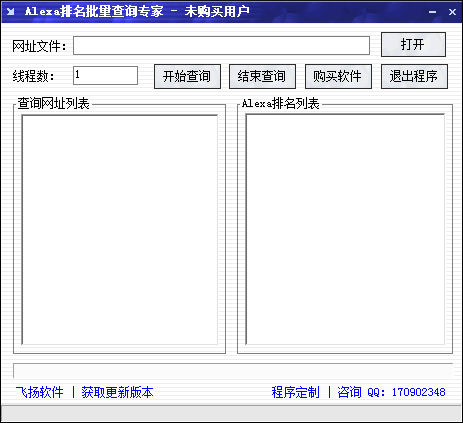Follow the 获取更新版本 link
The image size is (463, 423).
(x=117, y=392)
